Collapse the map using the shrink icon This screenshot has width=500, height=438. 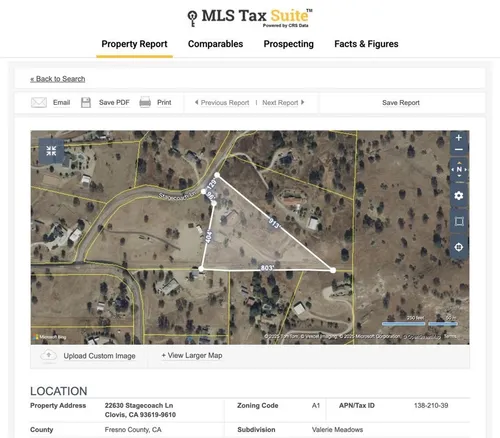[x=51, y=150]
